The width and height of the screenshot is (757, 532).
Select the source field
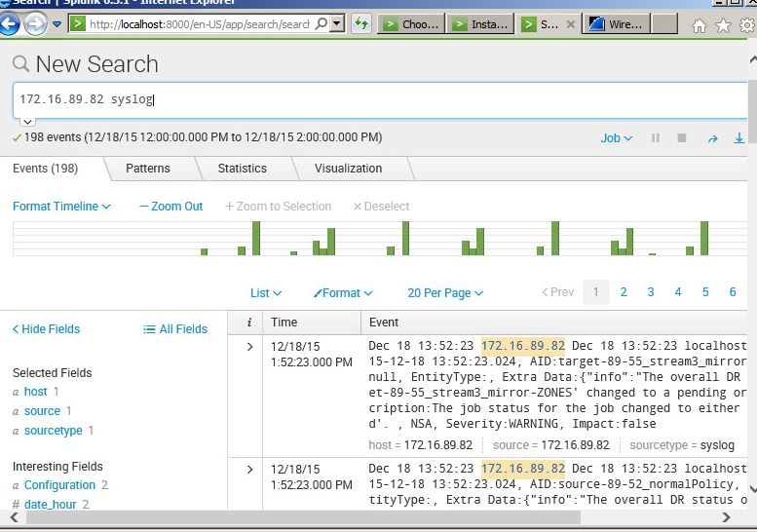coord(42,411)
